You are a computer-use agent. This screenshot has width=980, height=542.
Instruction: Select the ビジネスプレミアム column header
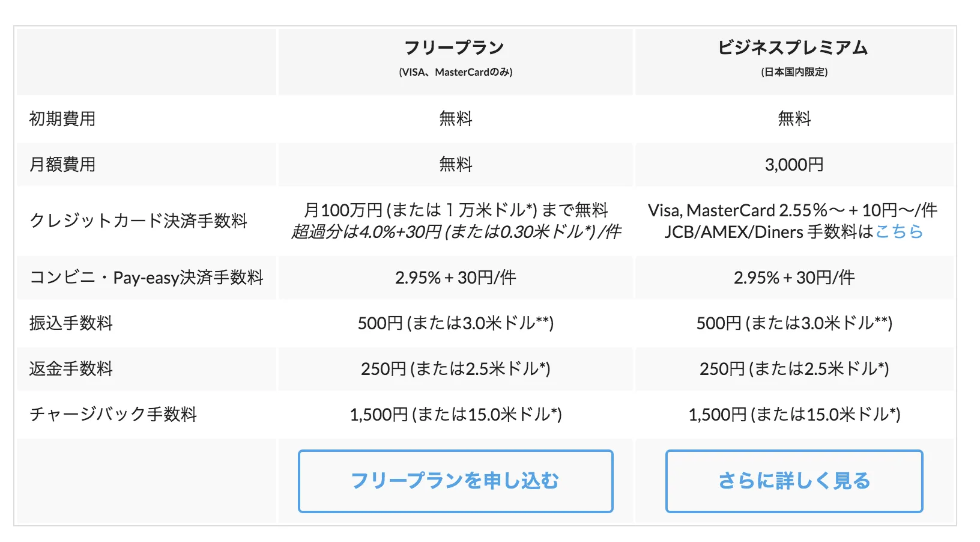[x=793, y=47]
